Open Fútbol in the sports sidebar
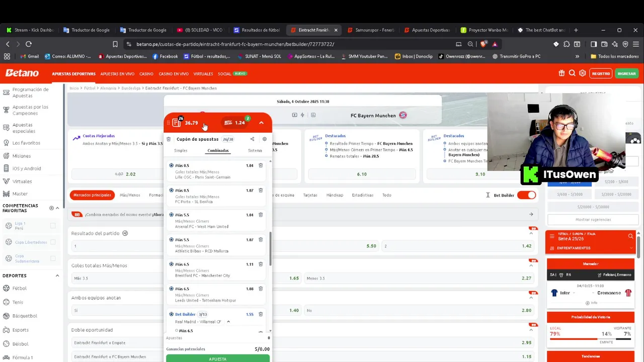 20,289
